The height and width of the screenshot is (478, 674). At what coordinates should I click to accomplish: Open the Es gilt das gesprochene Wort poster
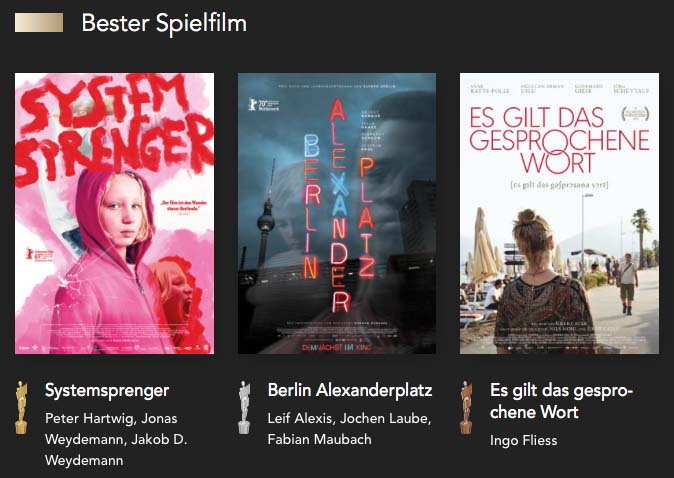559,213
